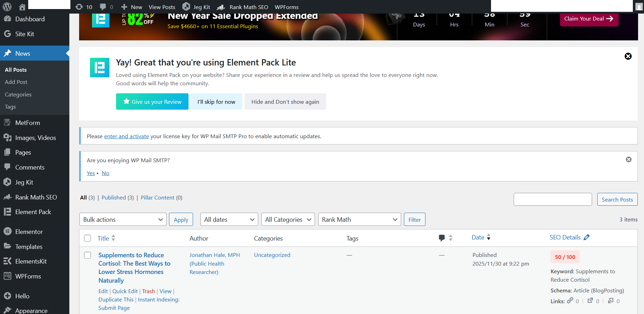Select the checkbox for the Cortisol post

[x=87, y=255]
